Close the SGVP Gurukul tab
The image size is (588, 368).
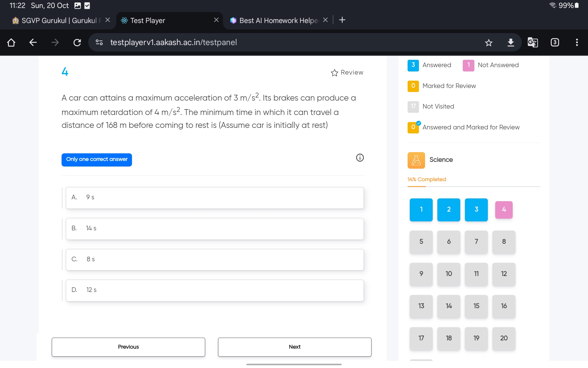coord(107,20)
